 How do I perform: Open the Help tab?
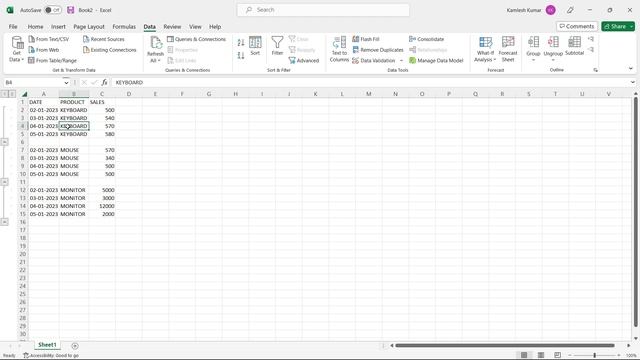click(x=215, y=27)
